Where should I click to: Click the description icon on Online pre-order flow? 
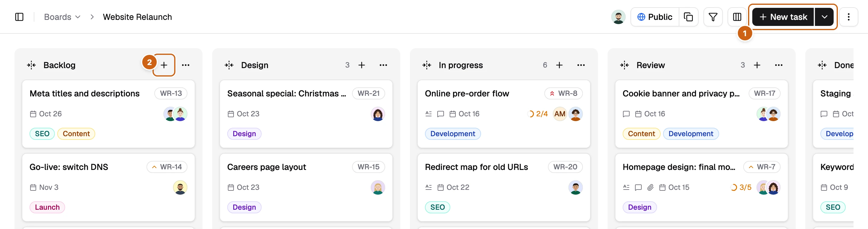click(x=429, y=114)
